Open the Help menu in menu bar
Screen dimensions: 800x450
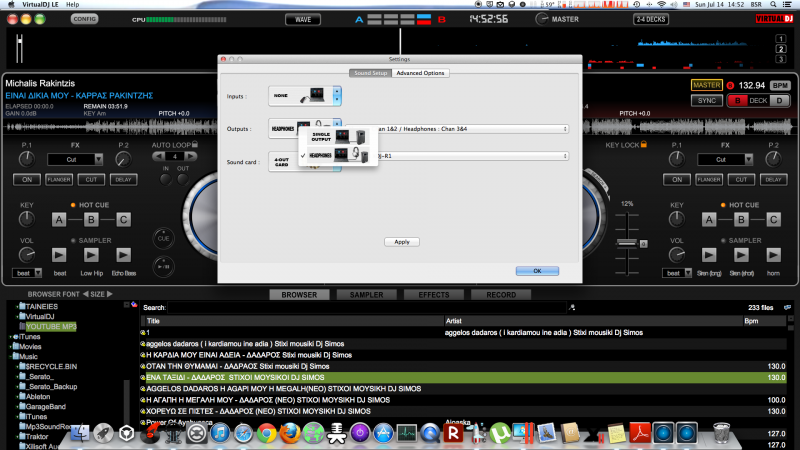(72, 4)
